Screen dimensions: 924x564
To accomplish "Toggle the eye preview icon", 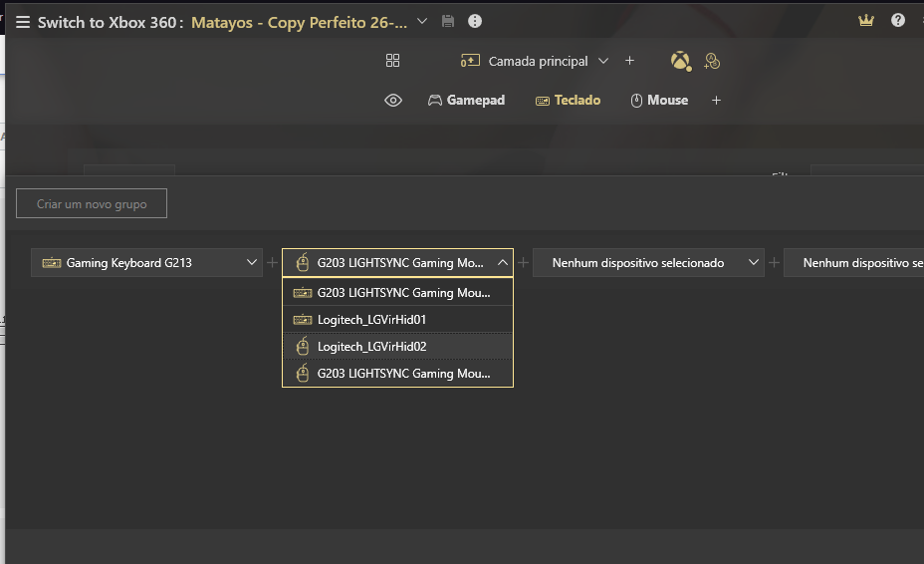I will tap(393, 101).
